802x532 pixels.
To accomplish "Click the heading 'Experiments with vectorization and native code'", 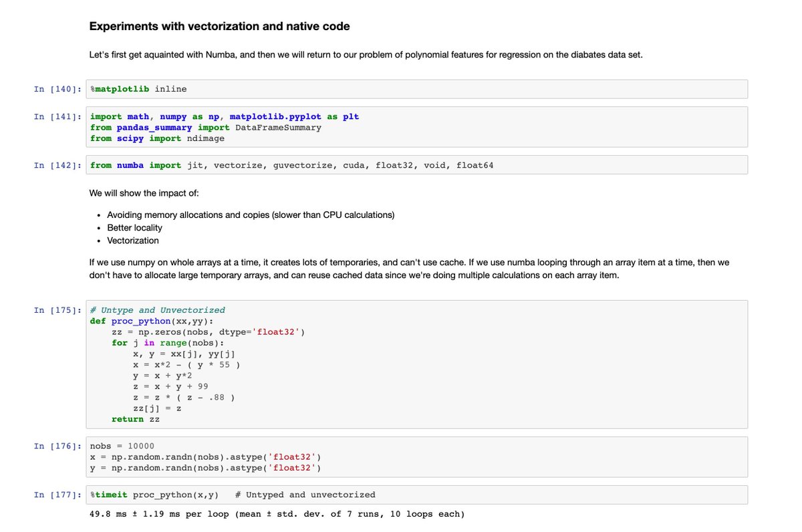I will pos(219,27).
